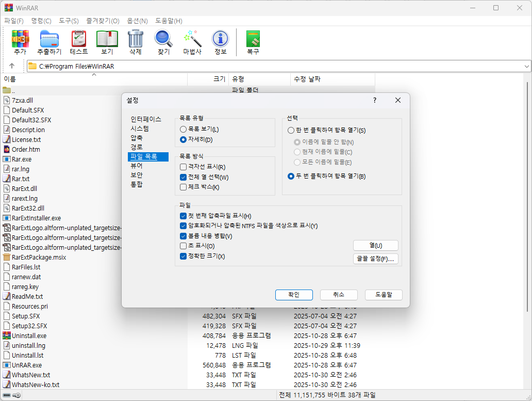Enable the 체크 박스(K) checkbox
This screenshot has height=401, width=532.
point(183,187)
